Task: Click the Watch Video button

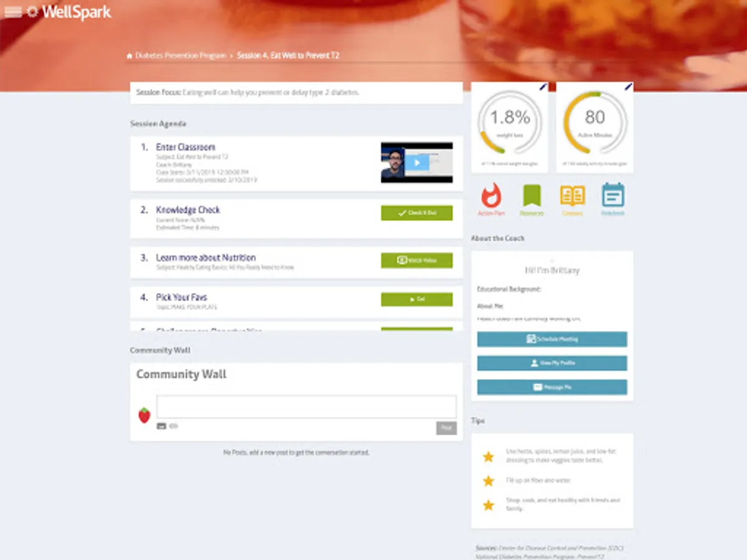Action: click(417, 260)
